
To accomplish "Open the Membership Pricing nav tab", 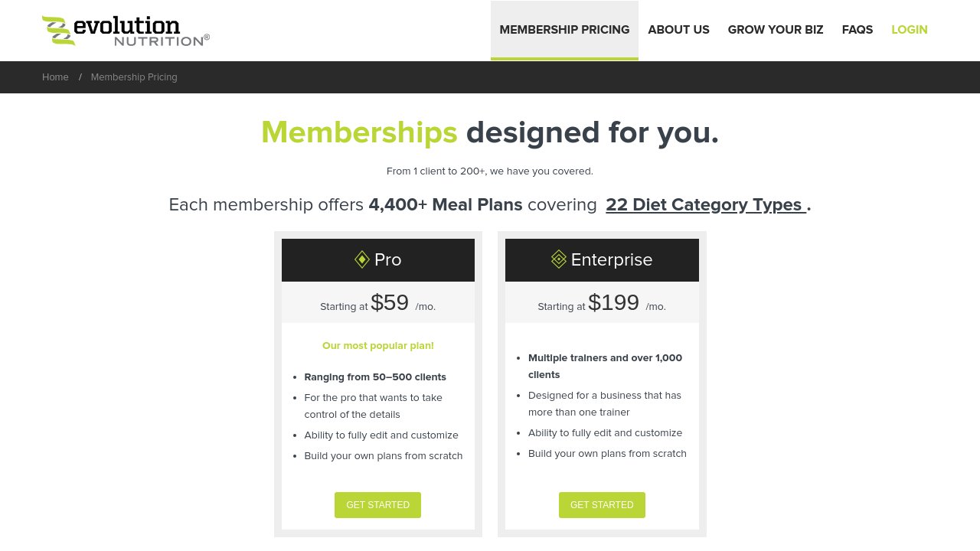I will [564, 30].
